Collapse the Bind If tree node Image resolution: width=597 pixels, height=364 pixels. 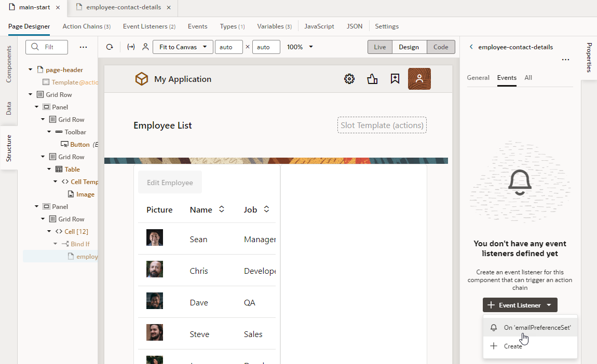coord(55,244)
